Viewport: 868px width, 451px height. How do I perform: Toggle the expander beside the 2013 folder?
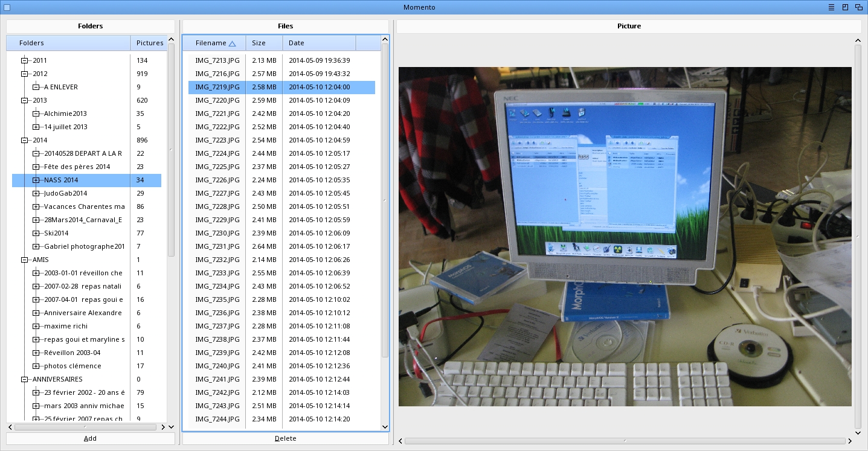point(25,100)
